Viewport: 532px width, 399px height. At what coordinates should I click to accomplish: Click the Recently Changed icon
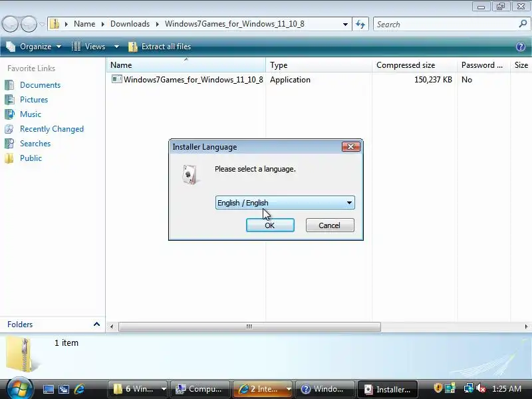point(9,128)
